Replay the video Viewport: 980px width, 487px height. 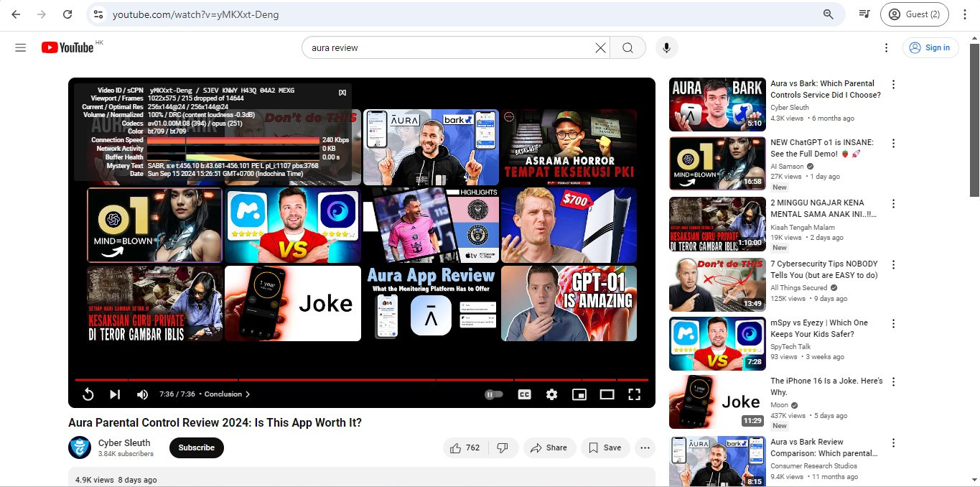tap(88, 394)
